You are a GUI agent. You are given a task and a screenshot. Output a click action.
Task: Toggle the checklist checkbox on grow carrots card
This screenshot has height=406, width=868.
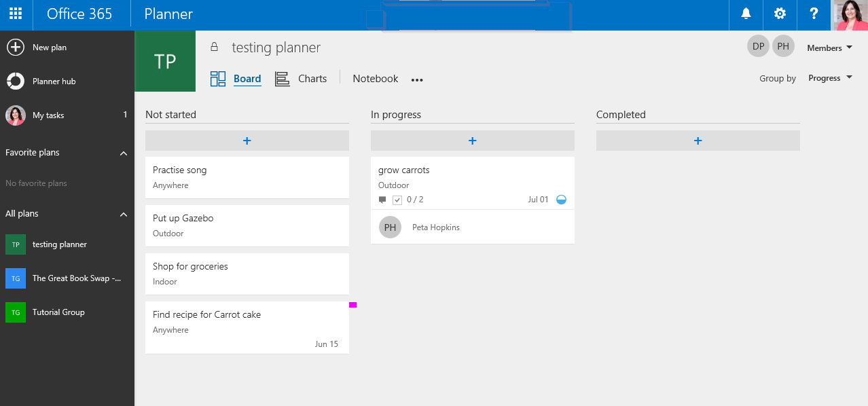[397, 199]
